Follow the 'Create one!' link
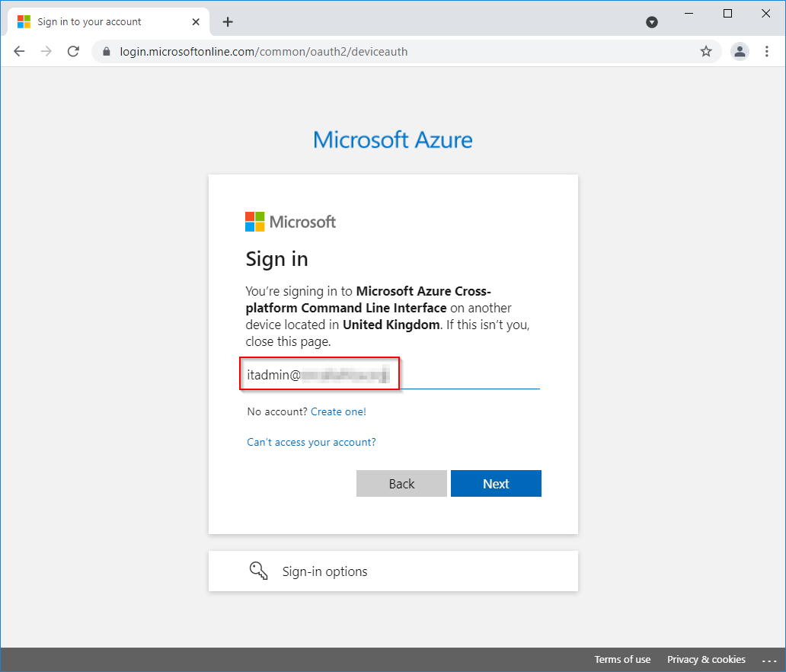Viewport: 786px width, 672px height. pyautogui.click(x=338, y=411)
